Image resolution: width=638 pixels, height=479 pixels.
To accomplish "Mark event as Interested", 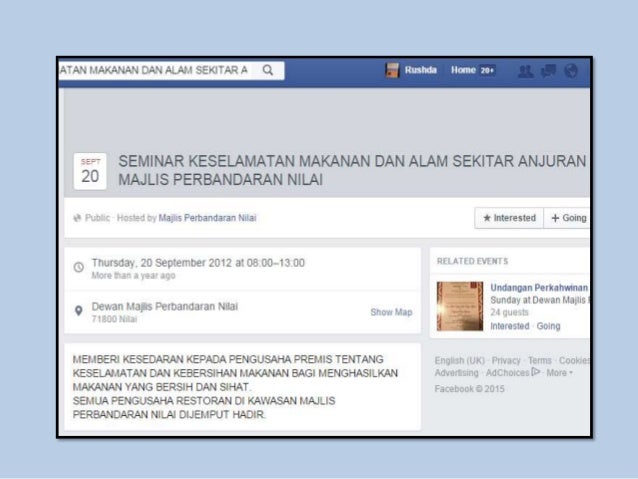I will pos(509,218).
